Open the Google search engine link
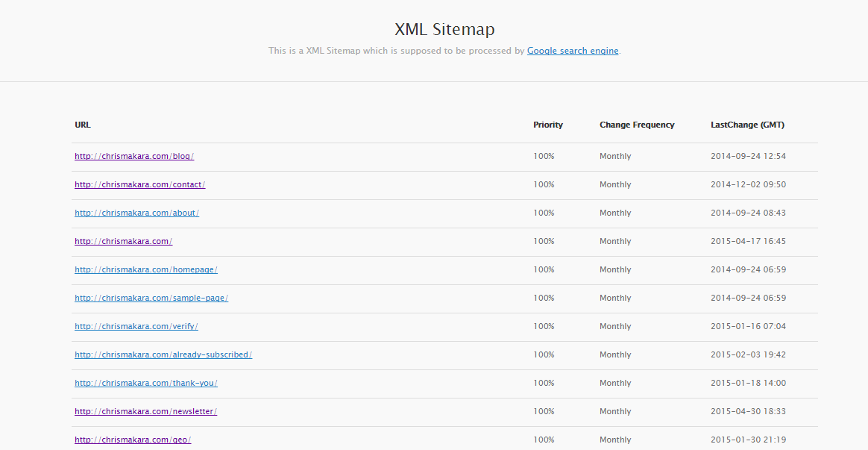 click(x=573, y=51)
